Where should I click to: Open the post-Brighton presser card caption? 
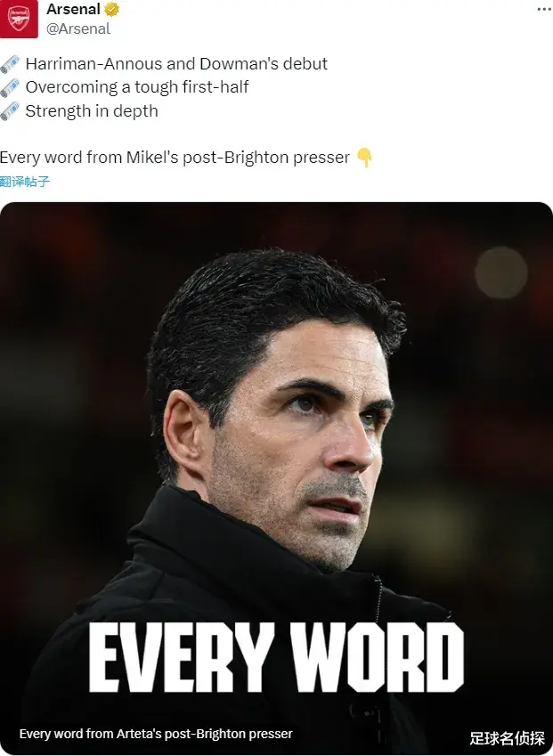click(156, 734)
